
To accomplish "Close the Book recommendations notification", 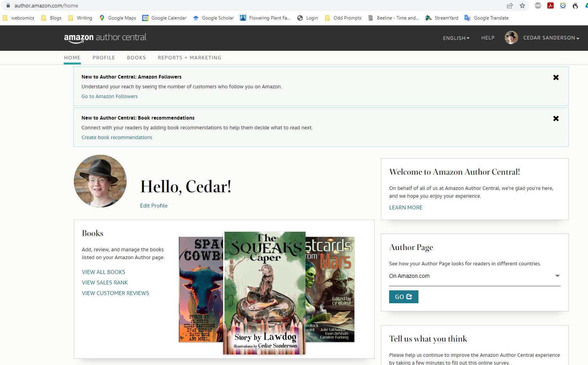I will (x=556, y=118).
